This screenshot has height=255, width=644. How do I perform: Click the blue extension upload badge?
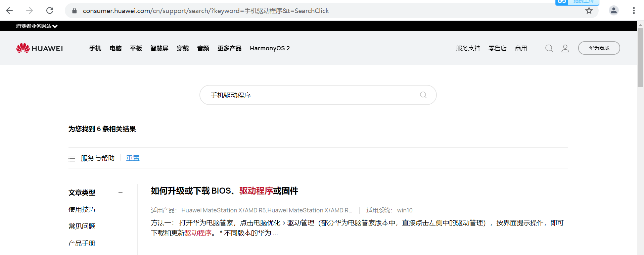coord(577,2)
